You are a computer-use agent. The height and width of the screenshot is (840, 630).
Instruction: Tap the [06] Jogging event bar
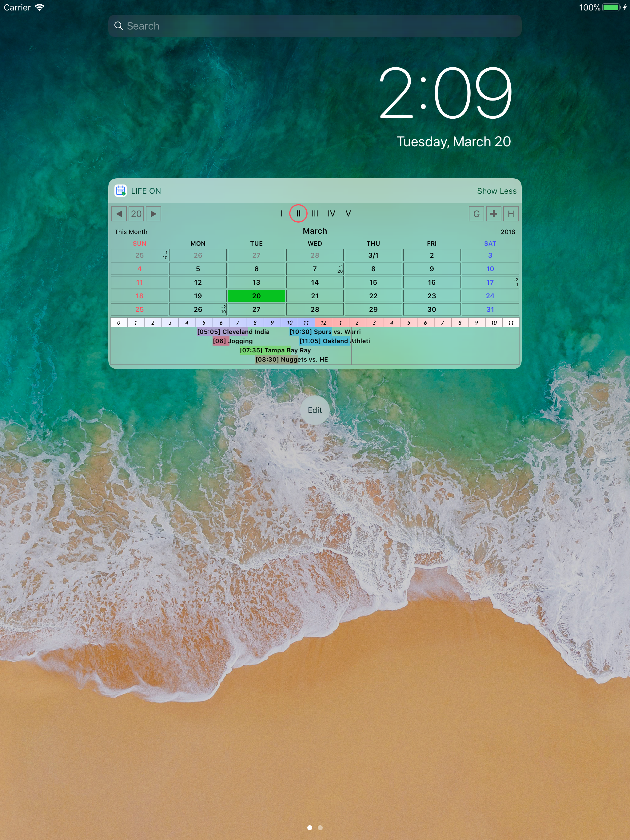(x=232, y=341)
